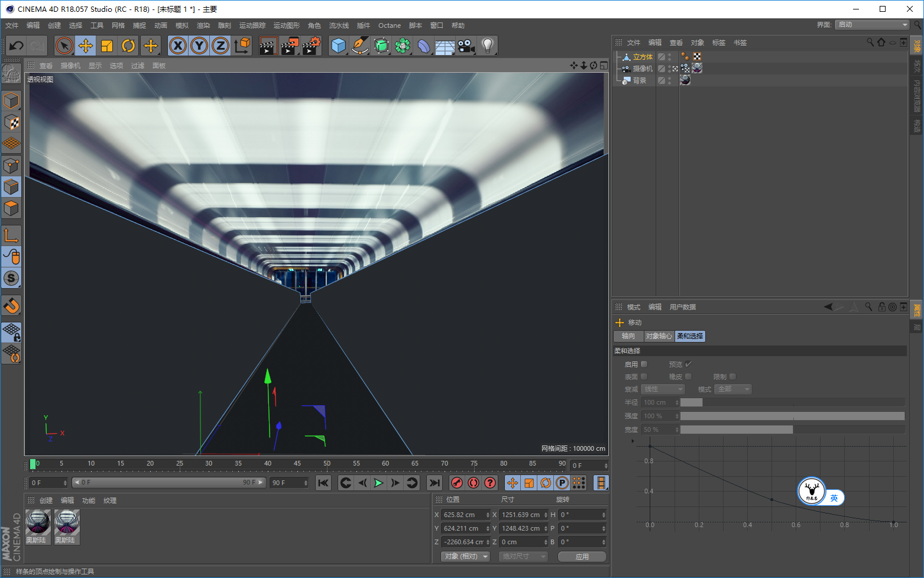The width and height of the screenshot is (924, 578).
Task: Switch to the 对象轴心 tab
Action: (x=659, y=336)
